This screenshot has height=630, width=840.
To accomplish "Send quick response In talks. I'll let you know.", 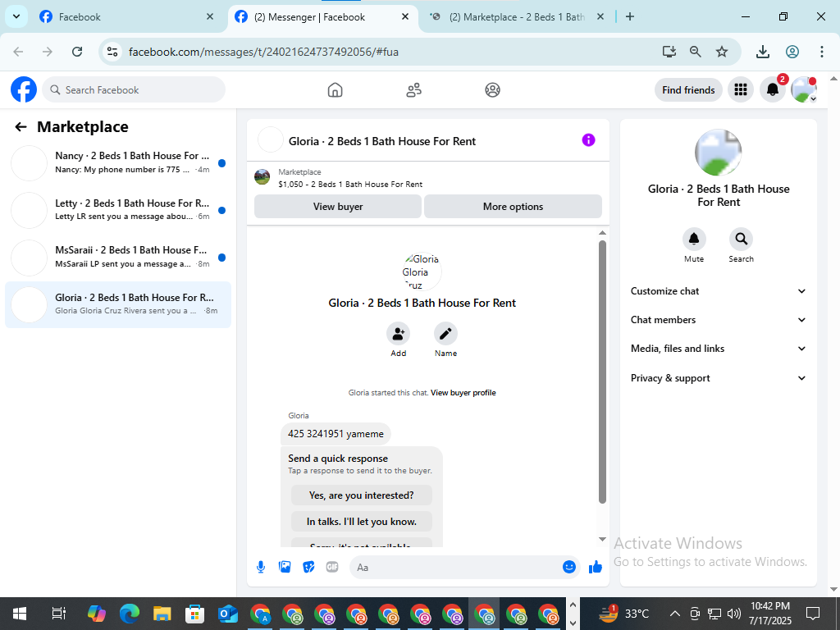I will (362, 521).
